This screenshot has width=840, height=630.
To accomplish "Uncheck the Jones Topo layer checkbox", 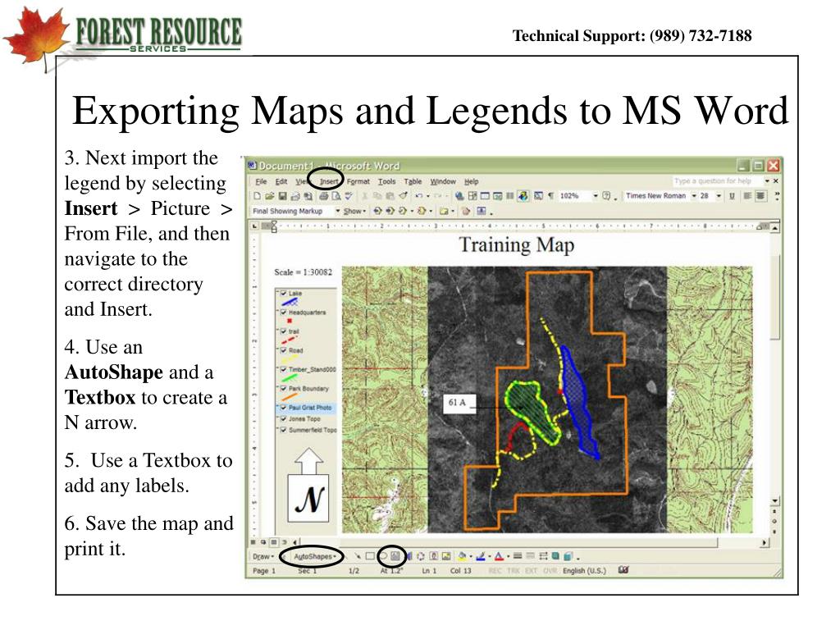I will pyautogui.click(x=284, y=418).
